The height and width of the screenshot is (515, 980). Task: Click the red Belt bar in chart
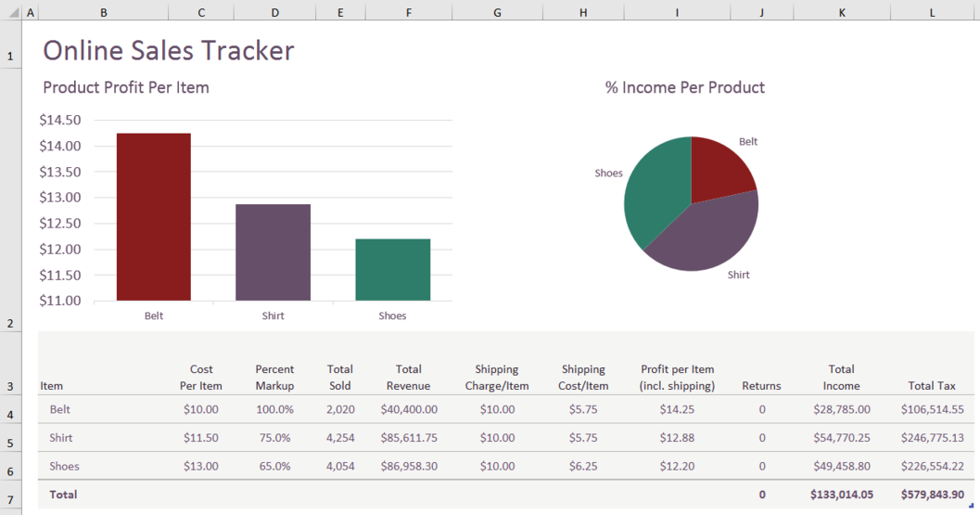click(153, 217)
